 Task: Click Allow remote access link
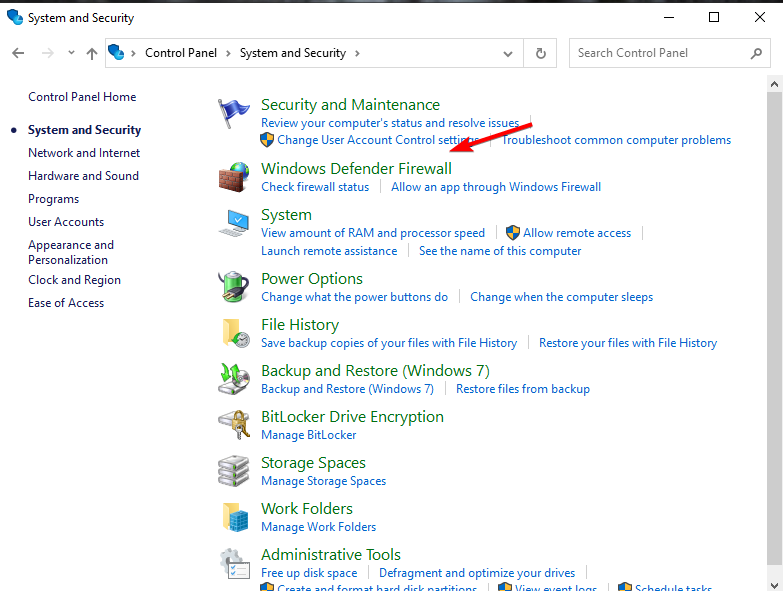(577, 233)
